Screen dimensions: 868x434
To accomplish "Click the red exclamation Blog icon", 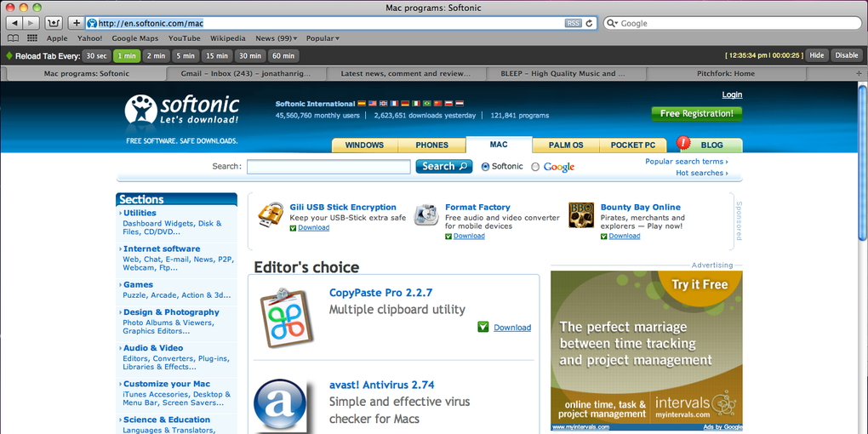I will click(x=683, y=143).
